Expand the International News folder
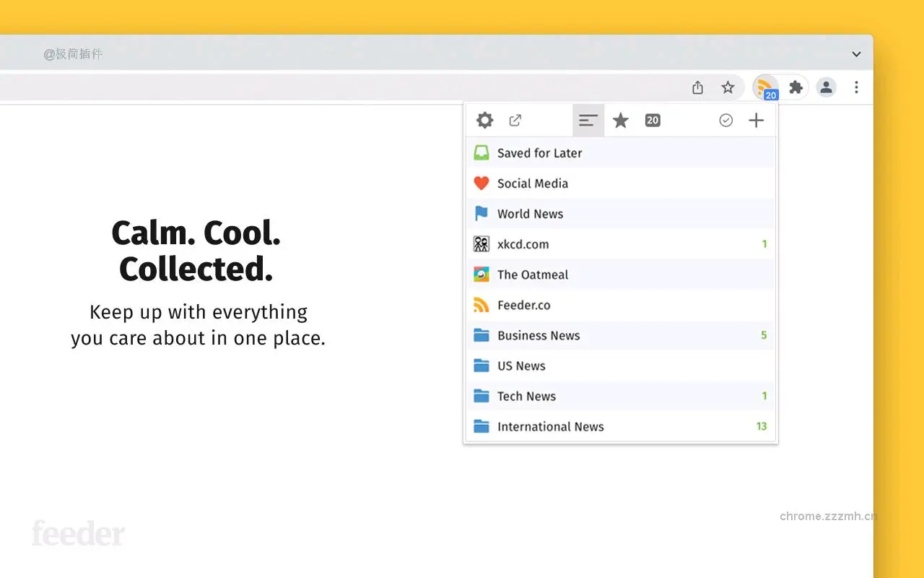 click(x=551, y=426)
